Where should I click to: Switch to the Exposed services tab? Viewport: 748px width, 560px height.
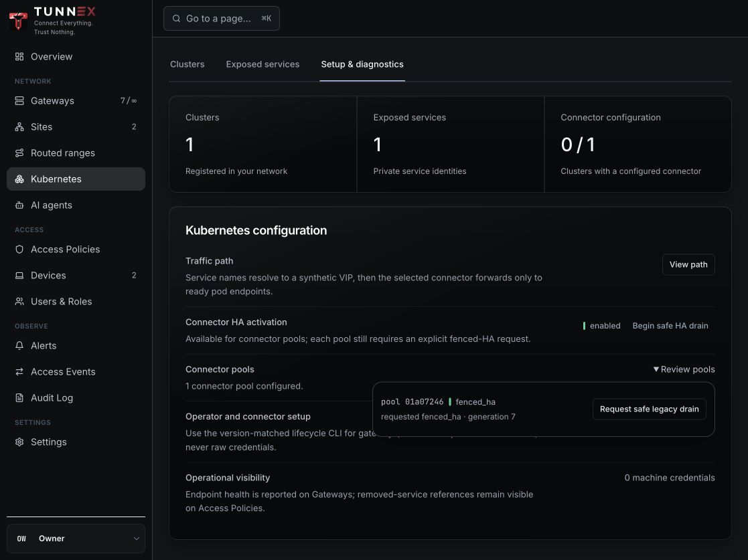[263, 64]
